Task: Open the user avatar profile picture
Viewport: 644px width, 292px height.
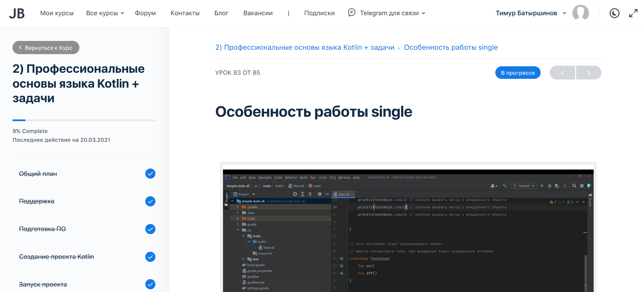Action: coord(580,13)
